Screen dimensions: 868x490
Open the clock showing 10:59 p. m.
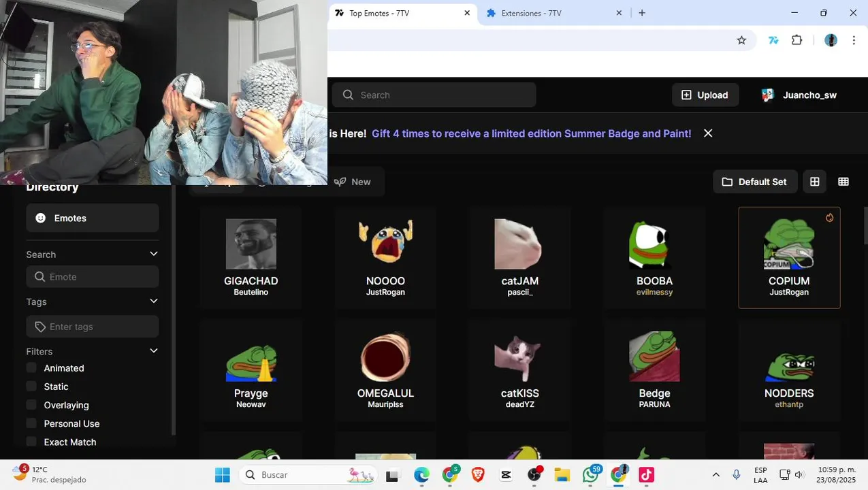(x=836, y=475)
